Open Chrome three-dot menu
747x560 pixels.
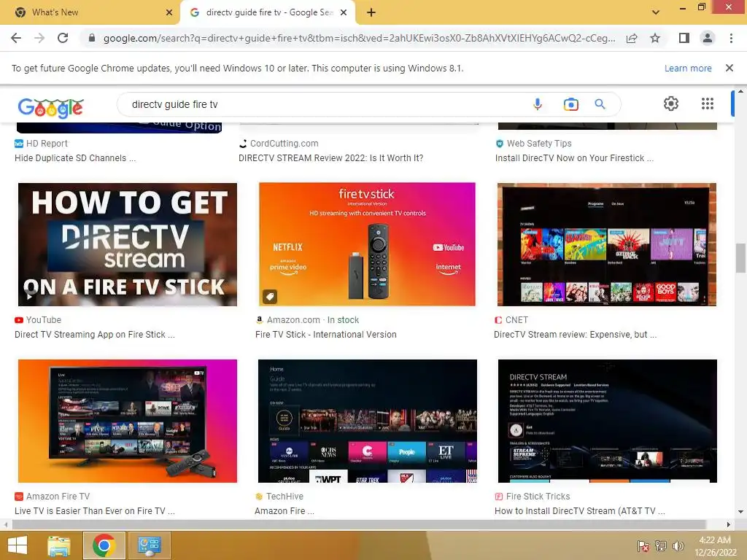731,38
